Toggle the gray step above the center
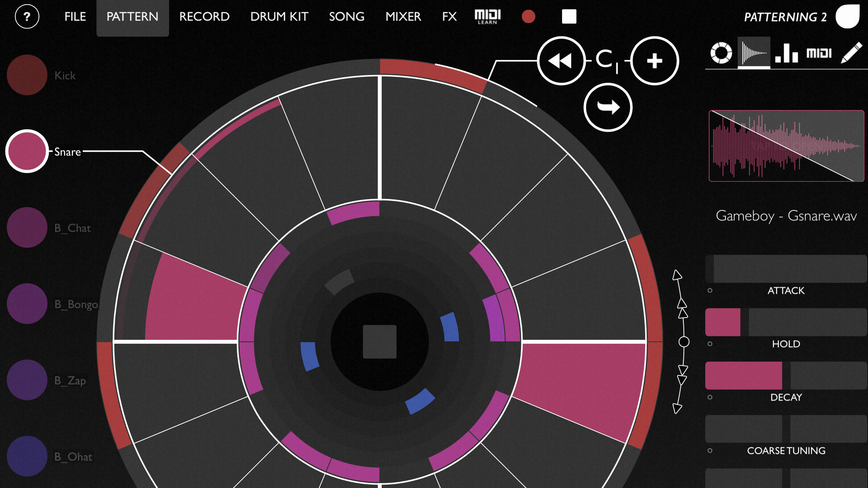 pos(339,282)
